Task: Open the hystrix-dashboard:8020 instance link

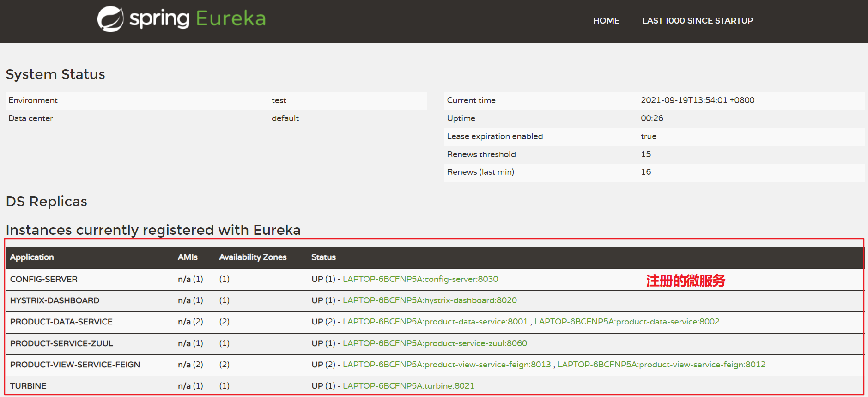Action: [x=430, y=300]
